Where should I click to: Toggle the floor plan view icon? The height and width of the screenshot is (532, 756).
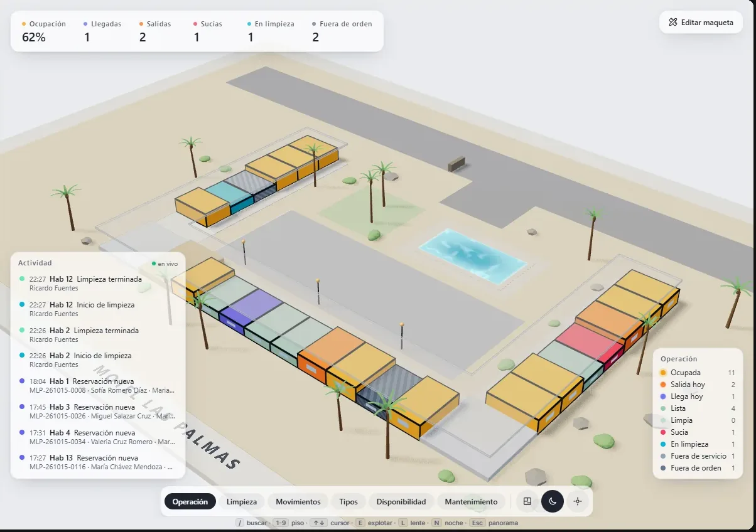[527, 501]
